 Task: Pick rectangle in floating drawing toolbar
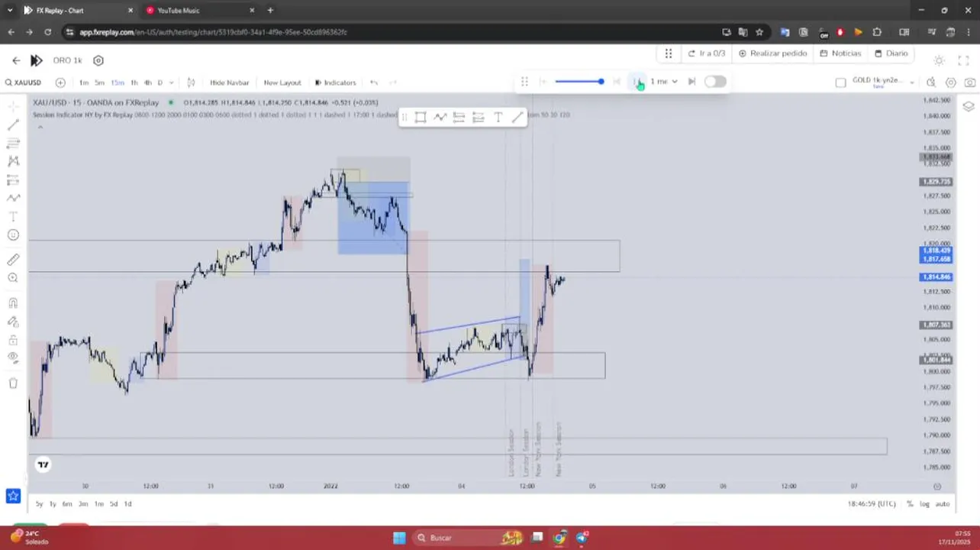pos(421,117)
